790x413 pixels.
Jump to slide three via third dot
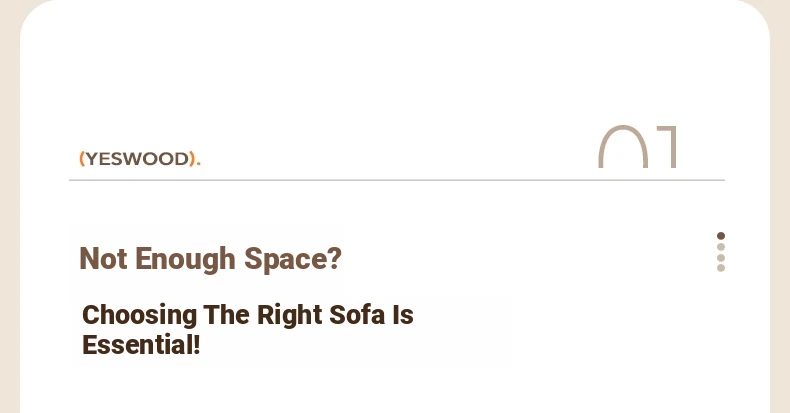[x=721, y=258]
